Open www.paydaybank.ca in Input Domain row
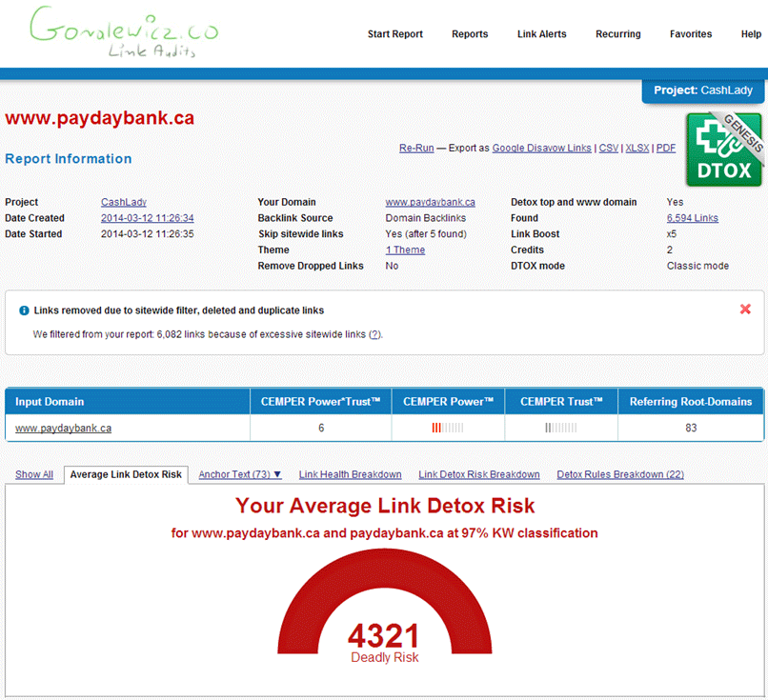The height and width of the screenshot is (700, 768). 63,429
